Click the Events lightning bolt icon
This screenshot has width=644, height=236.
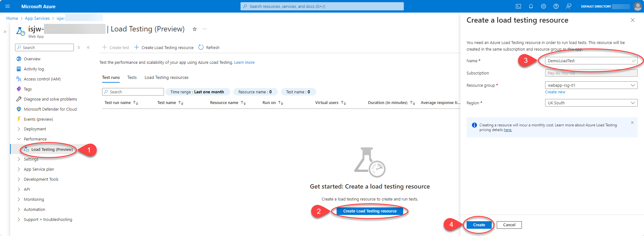coord(19,119)
